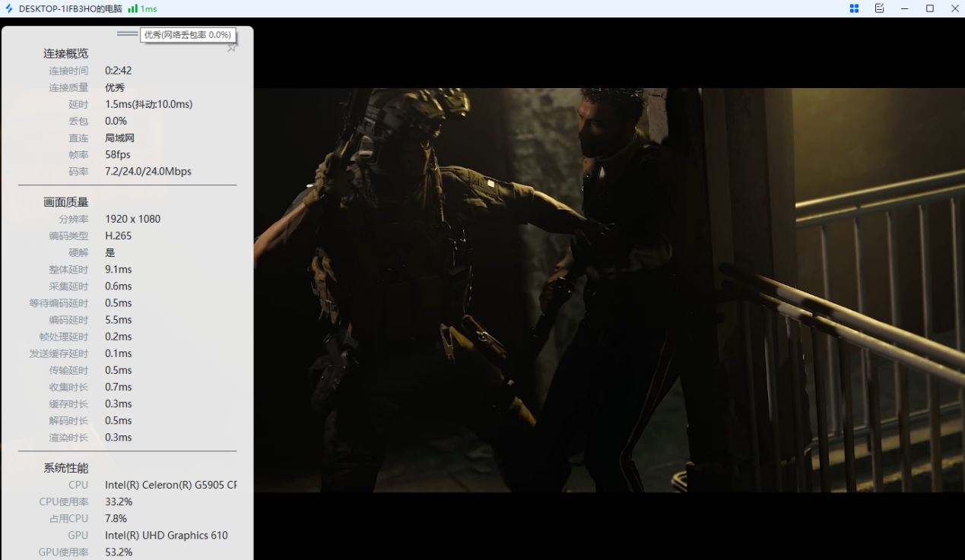This screenshot has width=965, height=560.
Task: Click the blue lightning app logo
Action: [9, 8]
